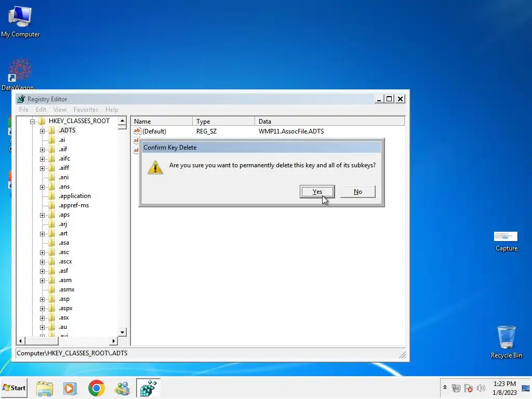
Task: Click the volume speaker tray icon
Action: pos(481,388)
